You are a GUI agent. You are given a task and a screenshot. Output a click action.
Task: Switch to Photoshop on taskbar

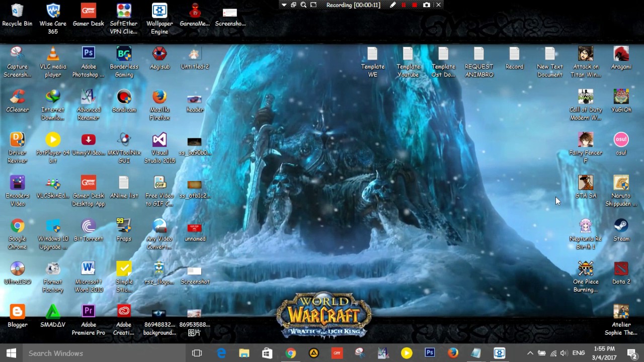tap(430, 353)
